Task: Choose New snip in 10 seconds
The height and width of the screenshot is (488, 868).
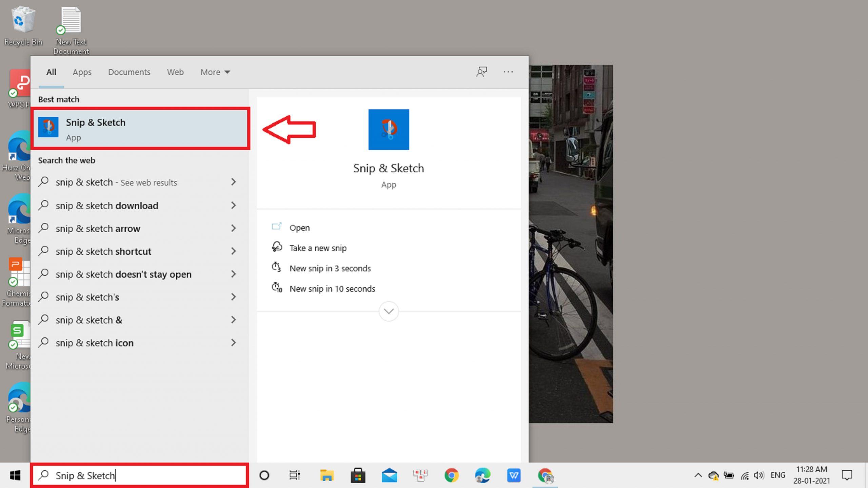Action: tap(332, 289)
